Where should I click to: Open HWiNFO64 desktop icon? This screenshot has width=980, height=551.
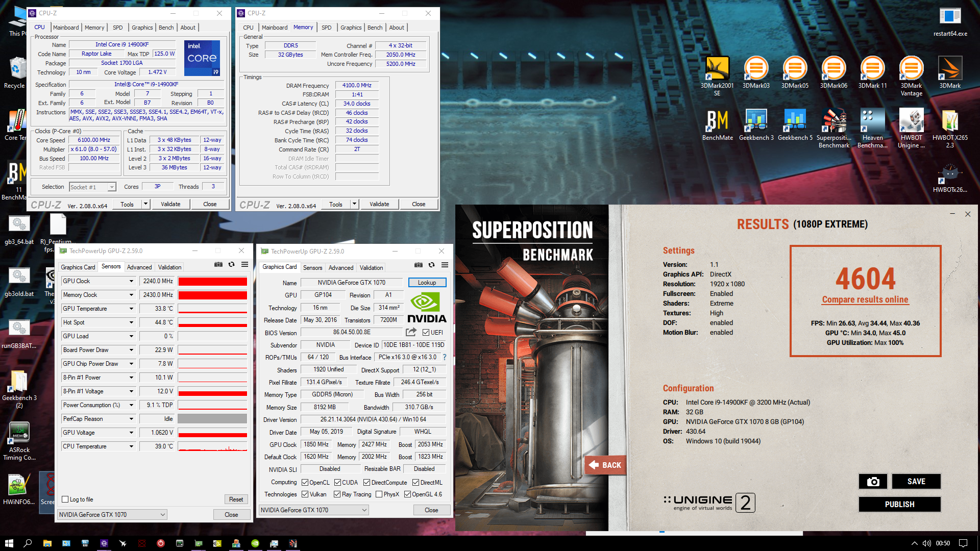[19, 489]
